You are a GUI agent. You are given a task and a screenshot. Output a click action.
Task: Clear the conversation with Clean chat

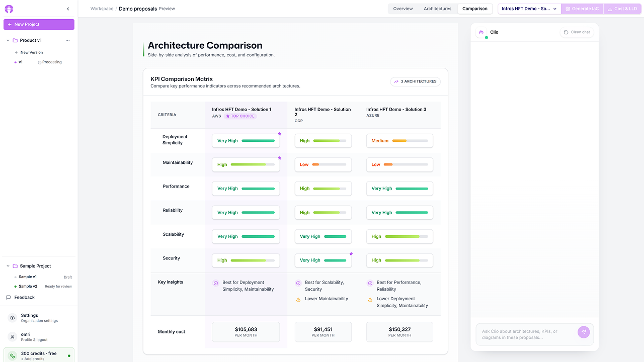[577, 32]
